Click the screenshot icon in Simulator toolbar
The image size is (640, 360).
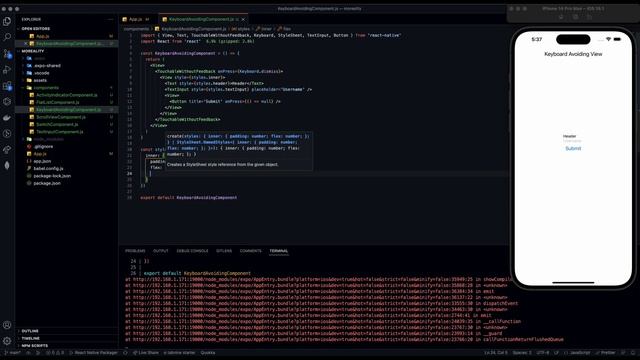[x=575, y=17]
